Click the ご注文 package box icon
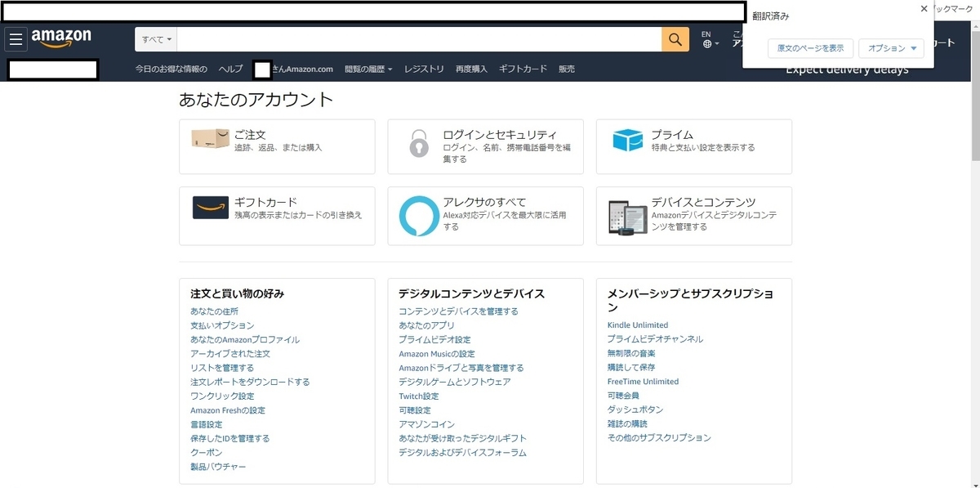 [x=209, y=137]
